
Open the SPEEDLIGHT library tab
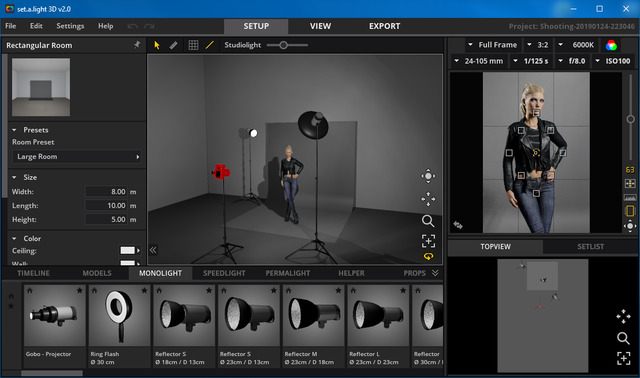[x=224, y=273]
